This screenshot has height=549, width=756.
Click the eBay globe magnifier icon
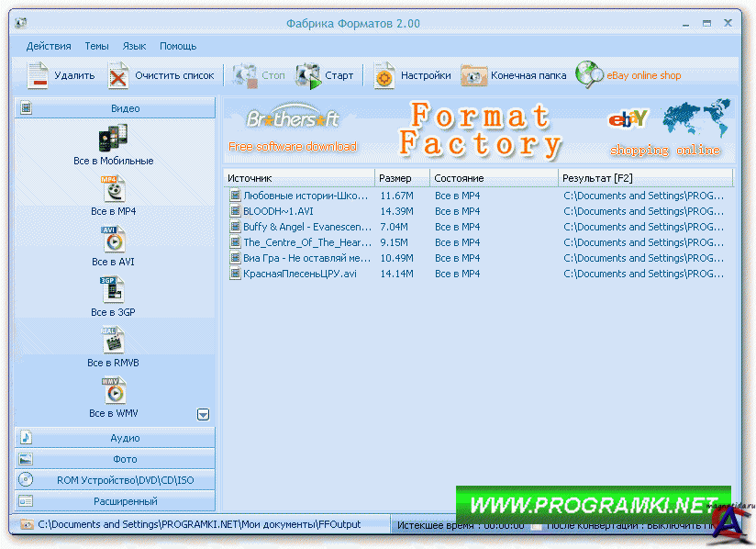click(589, 74)
